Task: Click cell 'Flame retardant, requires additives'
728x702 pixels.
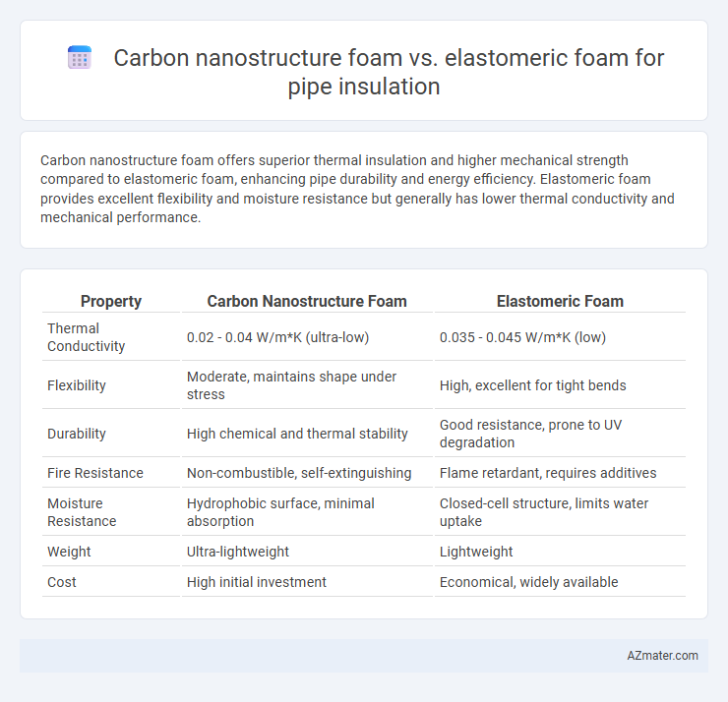Action: pos(560,473)
